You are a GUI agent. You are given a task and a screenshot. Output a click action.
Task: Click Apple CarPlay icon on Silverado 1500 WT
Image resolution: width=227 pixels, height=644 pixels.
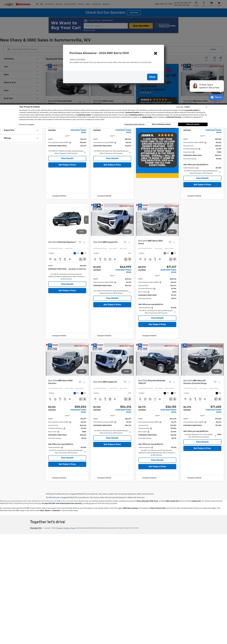[155, 399]
